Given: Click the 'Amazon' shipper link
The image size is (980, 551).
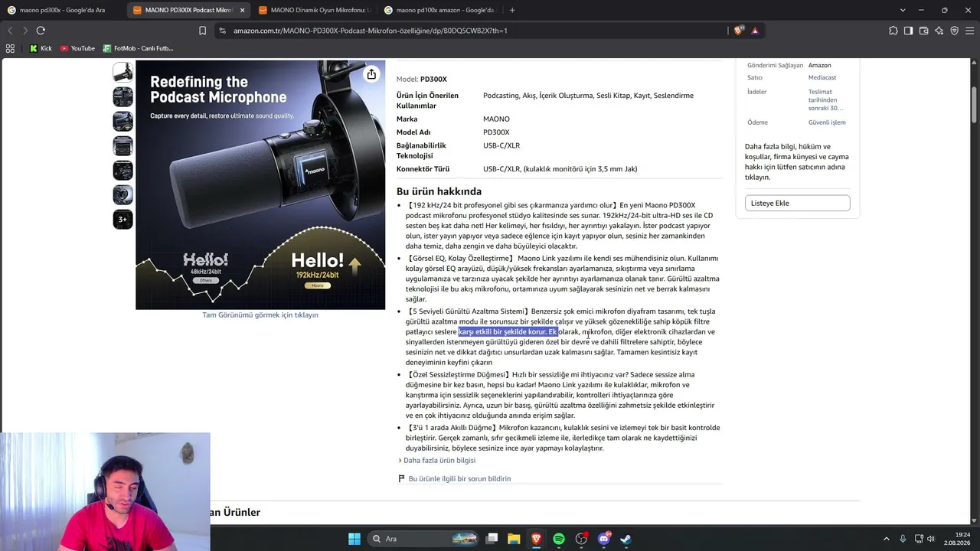Looking at the screenshot, I should [x=819, y=66].
